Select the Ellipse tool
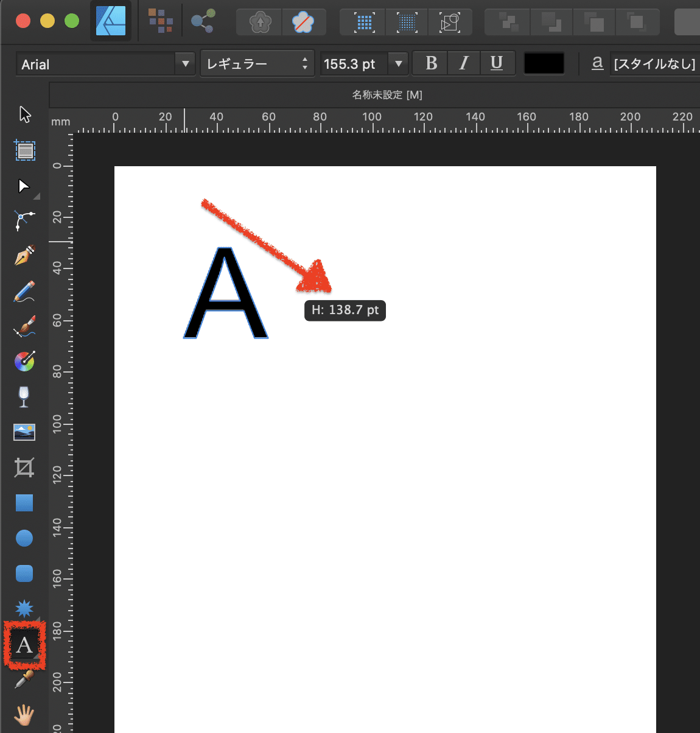 [24, 538]
